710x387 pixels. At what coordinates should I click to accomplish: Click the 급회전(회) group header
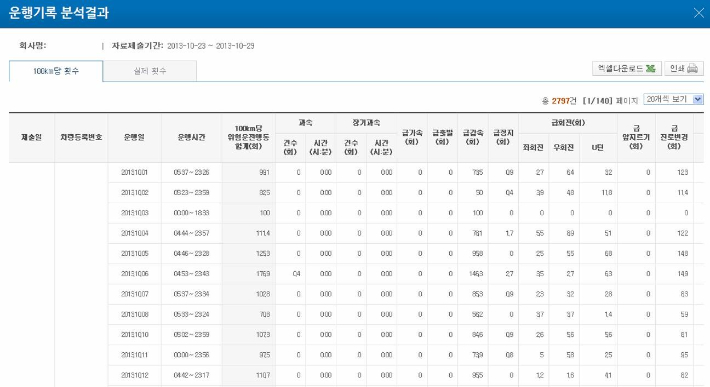(568, 123)
